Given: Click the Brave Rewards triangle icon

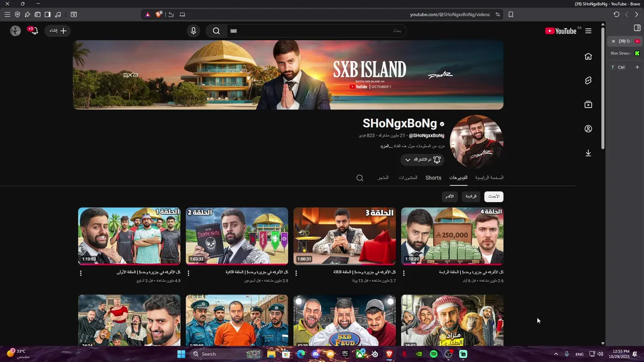Looking at the screenshot, I should (x=147, y=15).
